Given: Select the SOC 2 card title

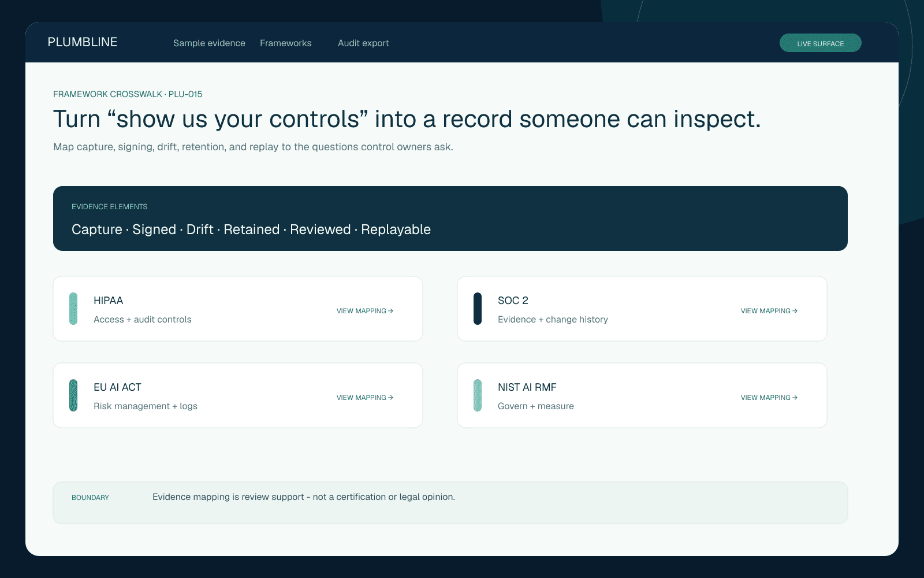Looking at the screenshot, I should coord(513,301).
